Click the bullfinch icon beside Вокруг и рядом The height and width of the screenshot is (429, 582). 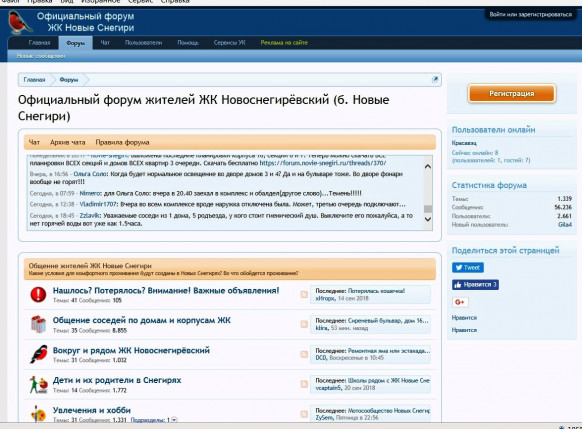39,354
